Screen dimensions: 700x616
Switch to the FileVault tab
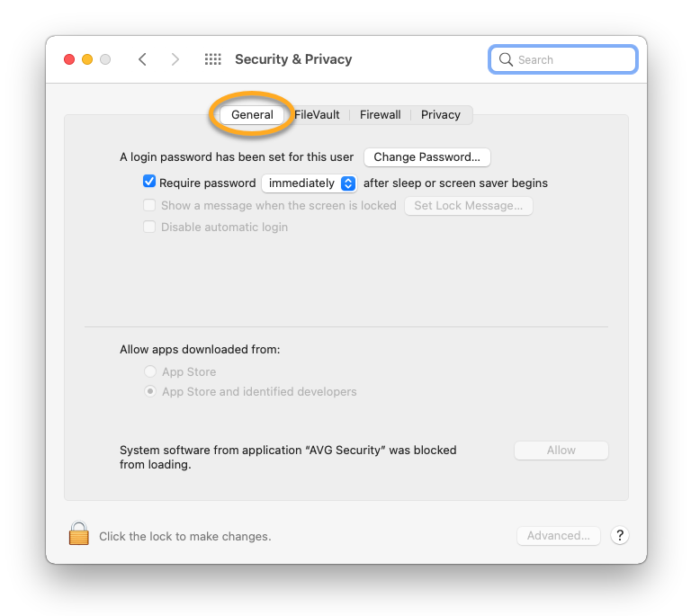point(317,115)
